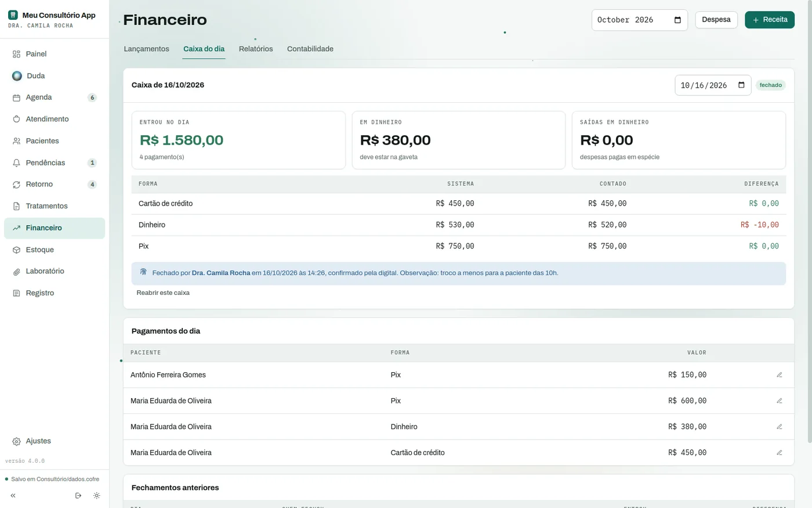Click 'Salvo em Consultório/dados.cofre' status
Viewport: 812px width, 508px height.
tap(55, 479)
